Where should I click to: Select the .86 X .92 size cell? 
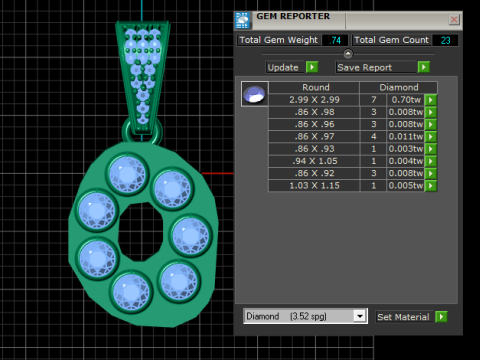coord(314,173)
